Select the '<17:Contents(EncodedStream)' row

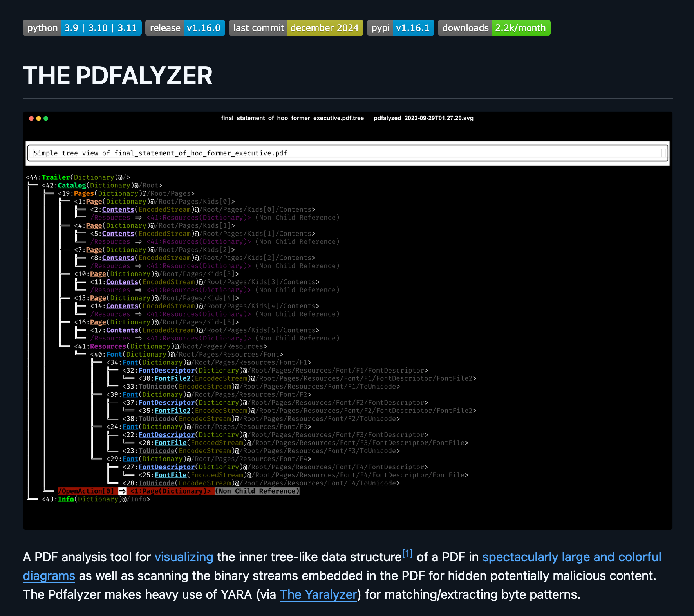tap(205, 330)
